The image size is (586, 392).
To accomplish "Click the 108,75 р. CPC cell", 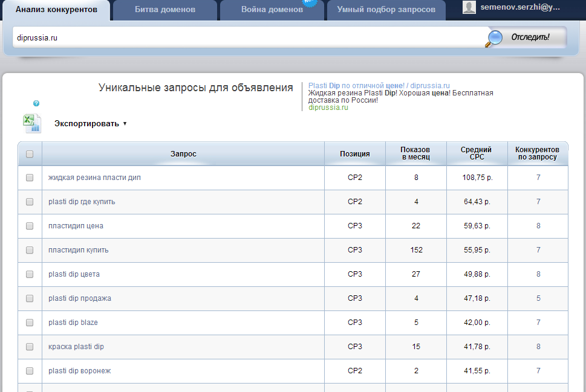I will 477,178.
